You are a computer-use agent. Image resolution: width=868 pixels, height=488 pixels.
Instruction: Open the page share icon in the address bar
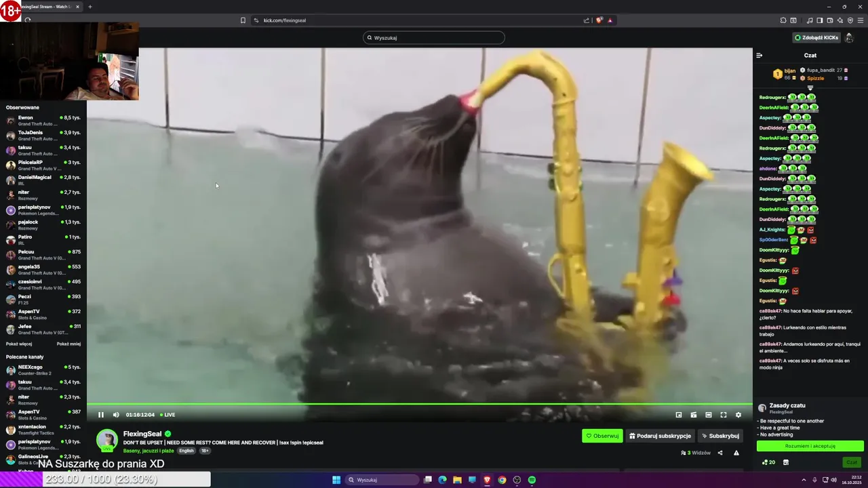tap(587, 20)
